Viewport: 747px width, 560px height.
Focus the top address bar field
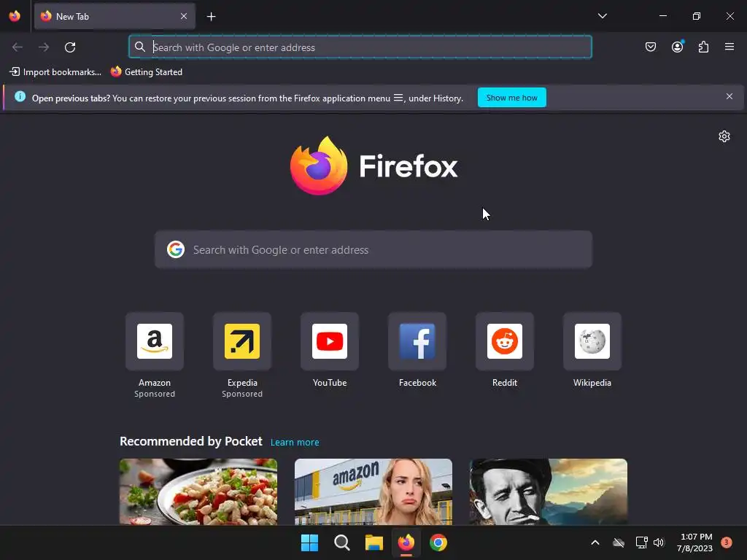(360, 47)
